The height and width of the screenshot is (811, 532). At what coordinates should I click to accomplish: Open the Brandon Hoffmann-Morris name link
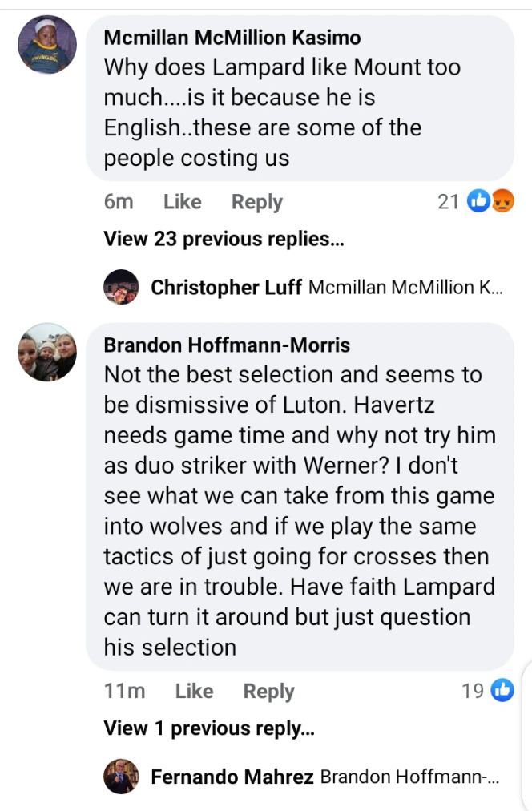pos(227,345)
